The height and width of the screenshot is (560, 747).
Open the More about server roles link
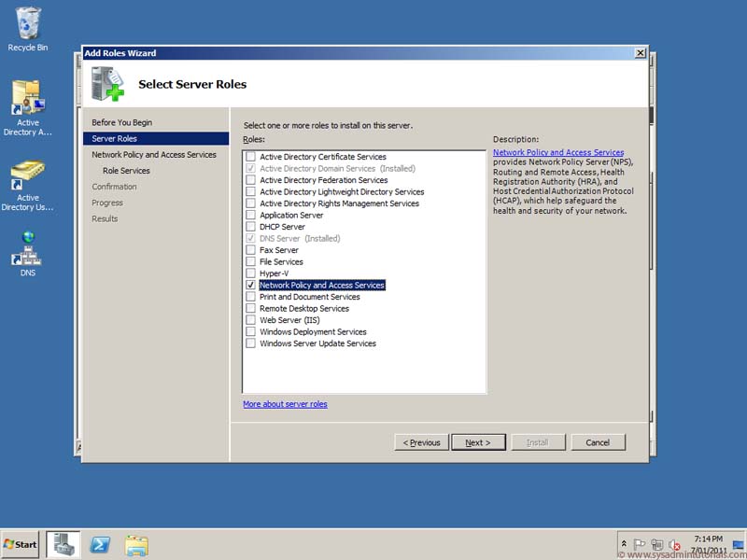click(285, 404)
